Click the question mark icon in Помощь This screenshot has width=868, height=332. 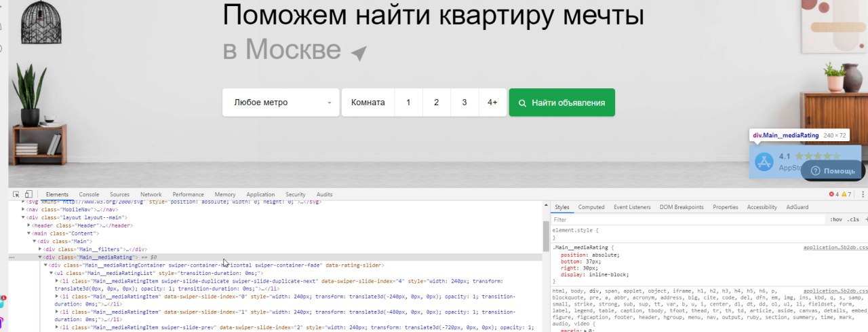click(x=816, y=171)
